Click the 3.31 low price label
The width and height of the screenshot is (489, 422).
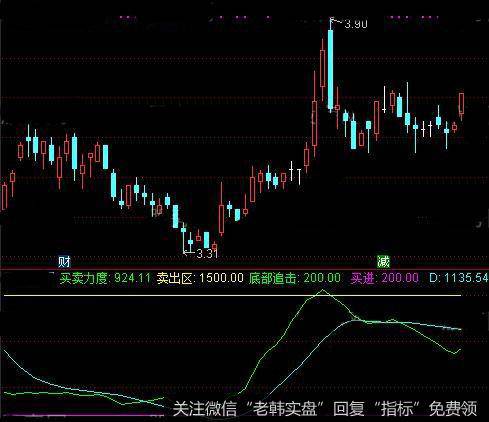click(207, 254)
